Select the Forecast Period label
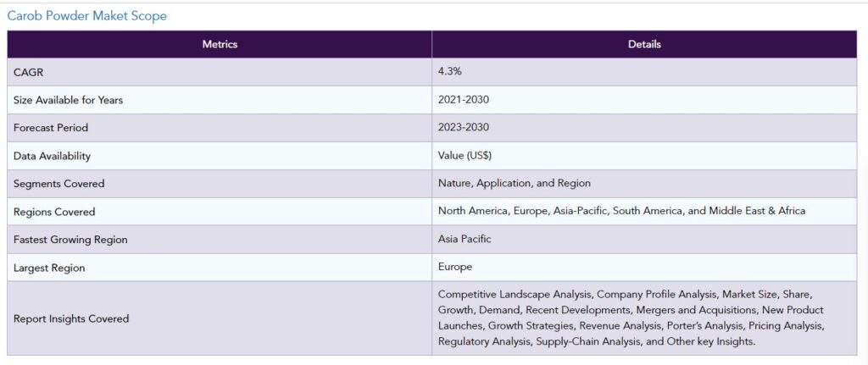This screenshot has height=365, width=868. (x=51, y=128)
